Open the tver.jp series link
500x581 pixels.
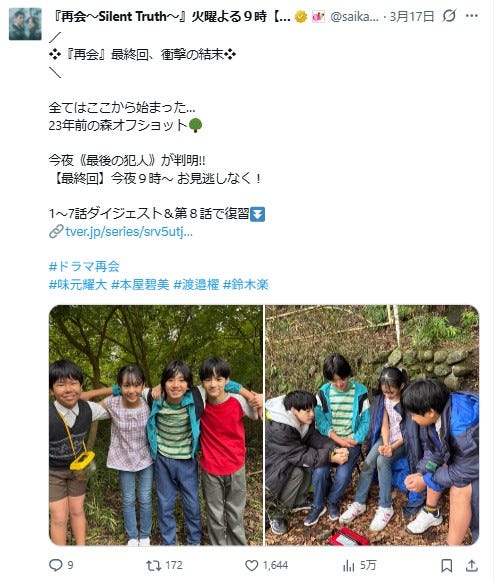129,232
